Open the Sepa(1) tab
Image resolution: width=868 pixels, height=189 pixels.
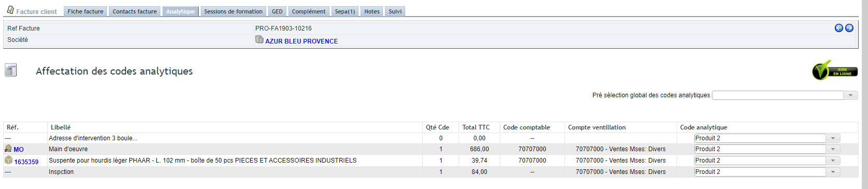click(345, 11)
